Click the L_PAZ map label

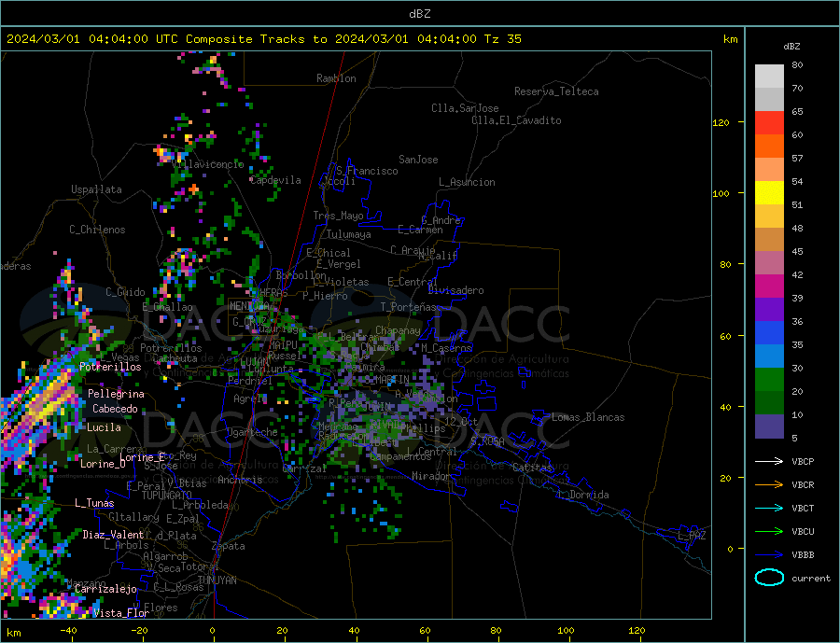point(692,536)
